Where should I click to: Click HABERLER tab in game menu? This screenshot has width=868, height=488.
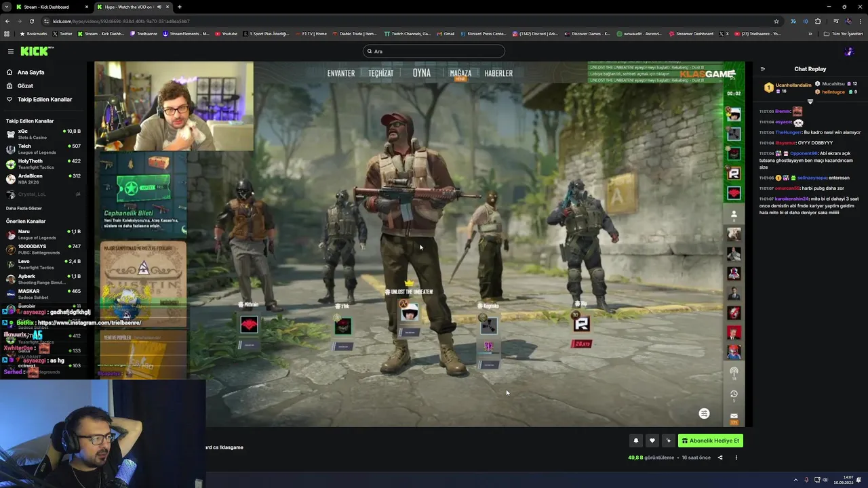click(498, 73)
